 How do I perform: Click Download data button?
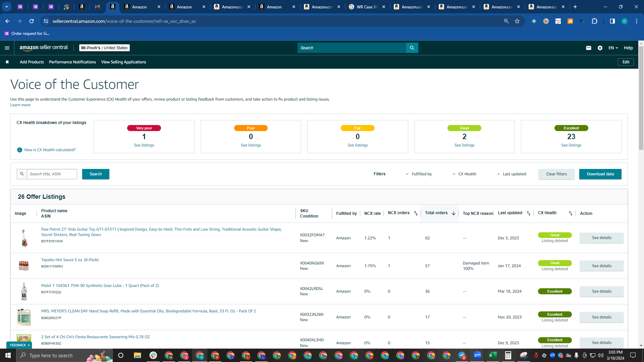point(600,174)
